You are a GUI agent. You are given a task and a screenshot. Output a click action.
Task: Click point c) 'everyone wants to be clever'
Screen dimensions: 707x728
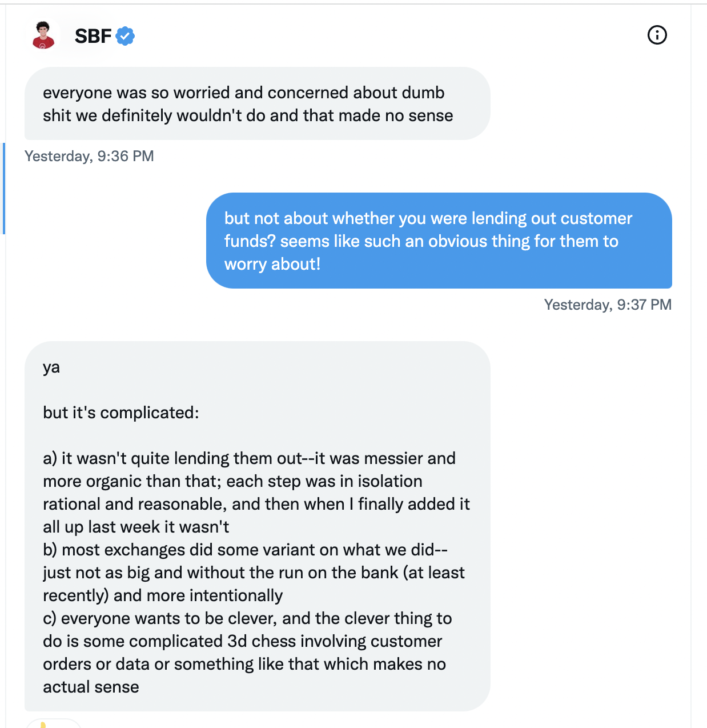point(247,653)
